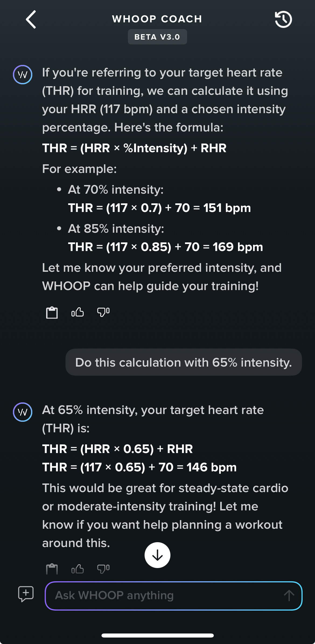
Task: Tap the "146 bpm" calculation line
Action: [x=139, y=467]
